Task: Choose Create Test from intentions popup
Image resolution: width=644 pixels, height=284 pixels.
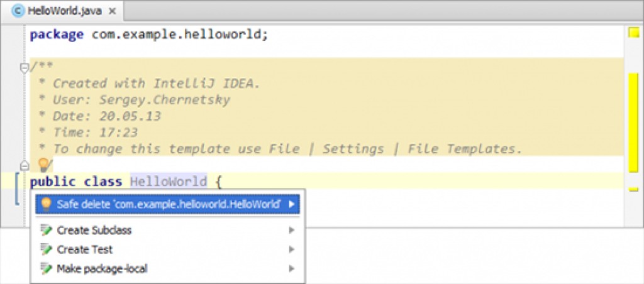Action: point(167,249)
